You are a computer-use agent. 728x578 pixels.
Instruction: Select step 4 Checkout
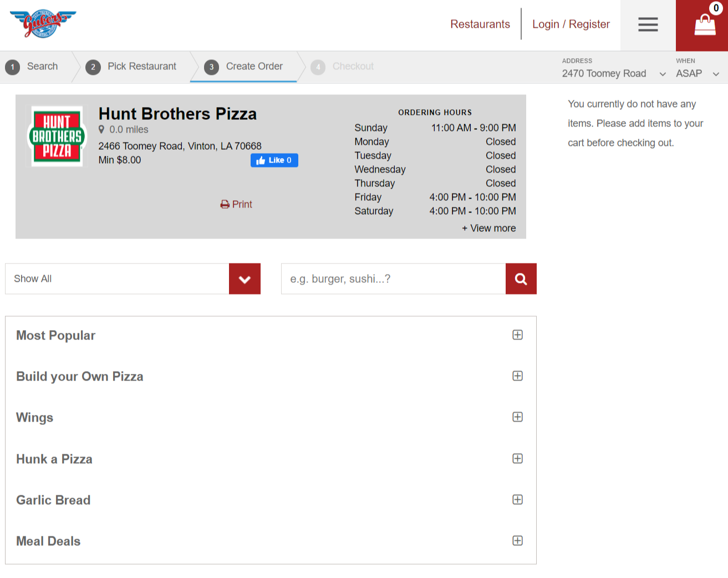[342, 67]
